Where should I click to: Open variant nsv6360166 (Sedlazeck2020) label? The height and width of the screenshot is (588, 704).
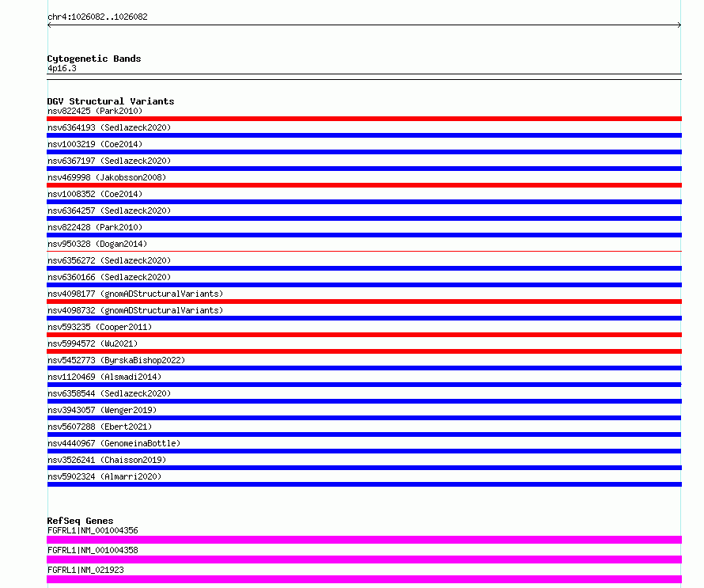pyautogui.click(x=109, y=277)
